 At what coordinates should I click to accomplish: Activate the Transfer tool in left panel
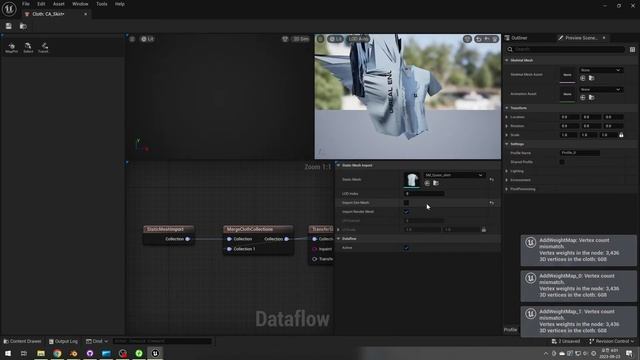click(44, 47)
